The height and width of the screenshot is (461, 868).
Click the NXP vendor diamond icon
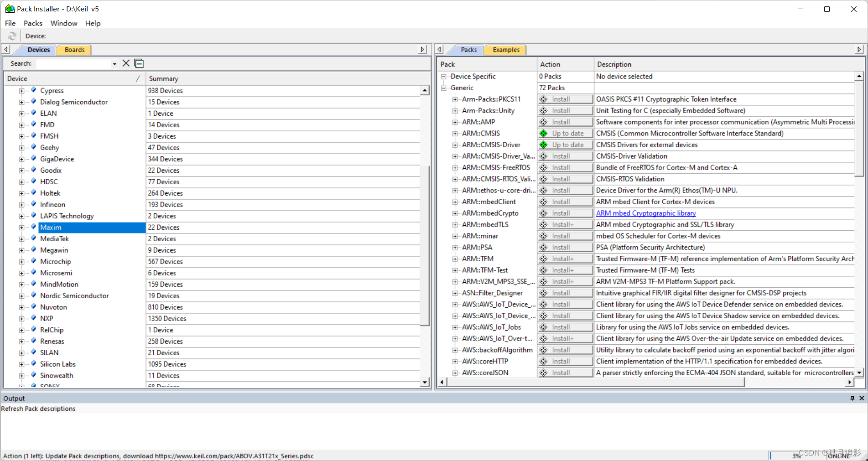pyautogui.click(x=33, y=318)
